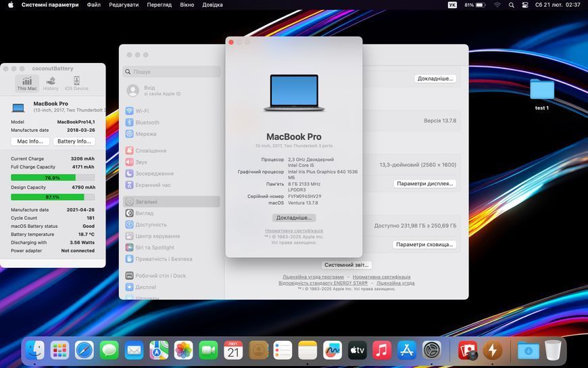Open Центр керування in sidebar
588x368 pixels.
pyautogui.click(x=172, y=236)
